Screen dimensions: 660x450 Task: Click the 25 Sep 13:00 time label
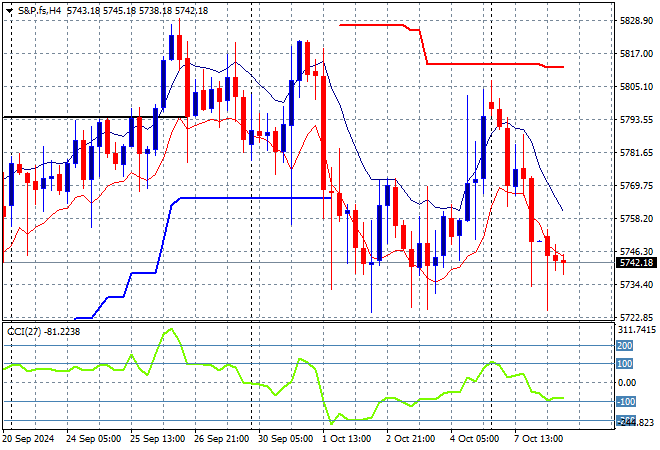point(157,439)
